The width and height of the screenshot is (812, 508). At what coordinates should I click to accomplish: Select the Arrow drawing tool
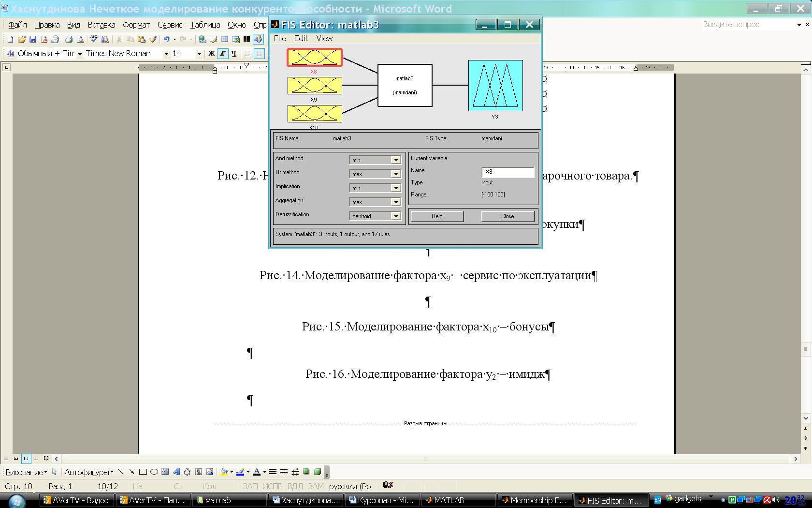point(131,472)
